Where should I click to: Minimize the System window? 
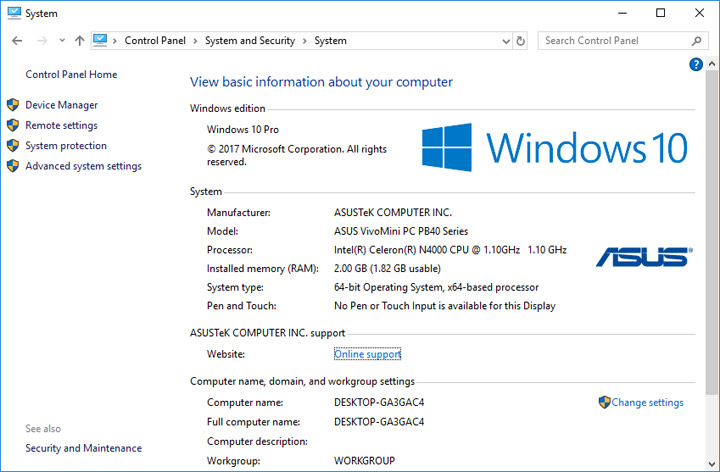[x=622, y=13]
